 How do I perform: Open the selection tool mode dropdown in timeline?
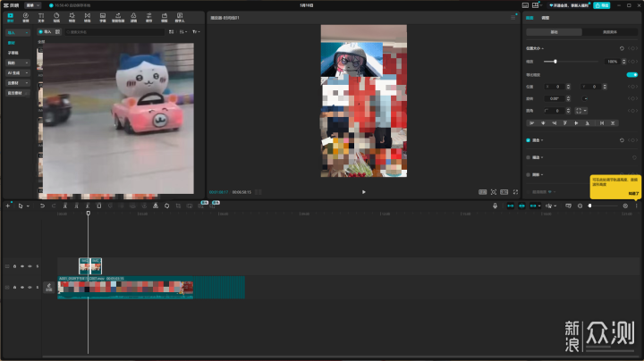(x=28, y=206)
